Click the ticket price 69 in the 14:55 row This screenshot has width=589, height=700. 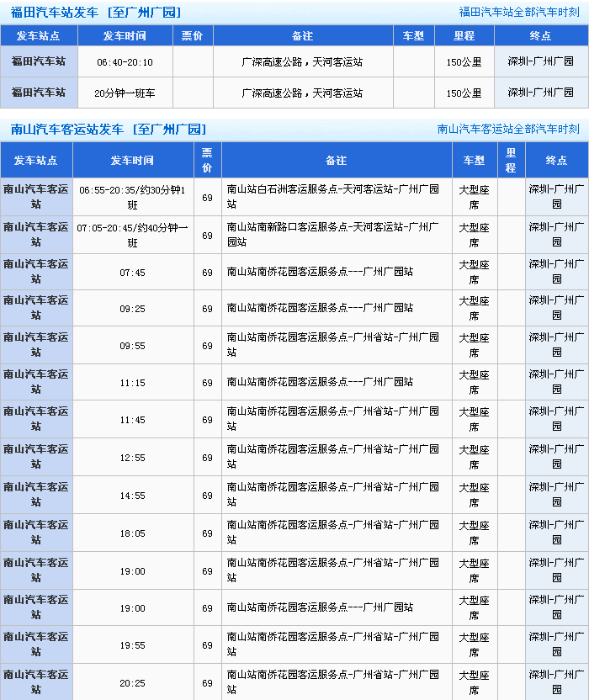tap(207, 496)
